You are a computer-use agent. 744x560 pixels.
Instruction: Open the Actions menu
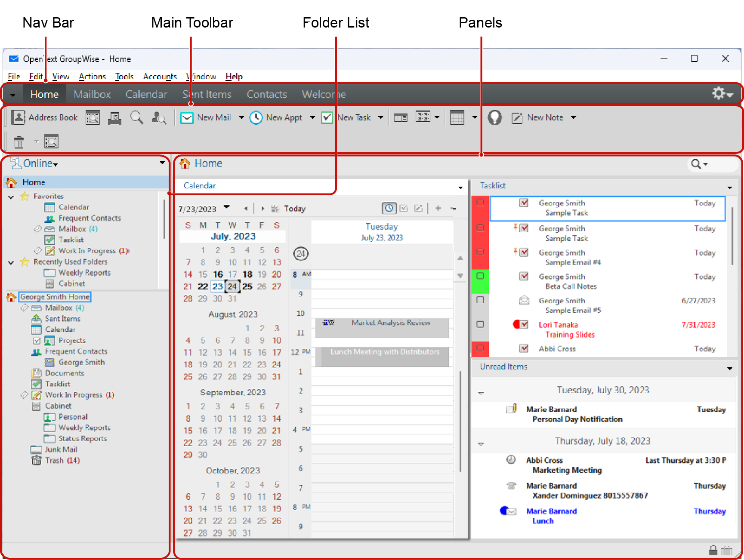tap(92, 76)
